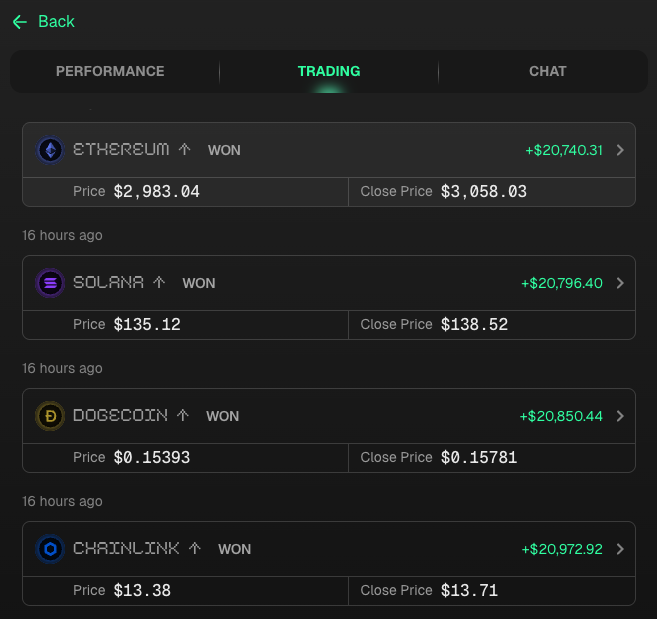This screenshot has width=657, height=619.
Task: Click the Ethereum coin icon
Action: pos(50,150)
